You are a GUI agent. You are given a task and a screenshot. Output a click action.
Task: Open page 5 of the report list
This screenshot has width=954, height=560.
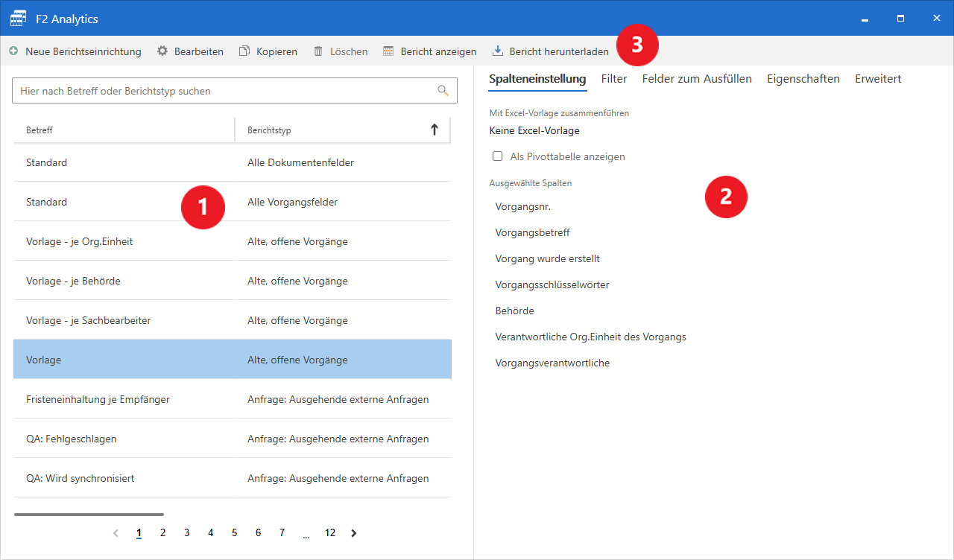tap(234, 533)
